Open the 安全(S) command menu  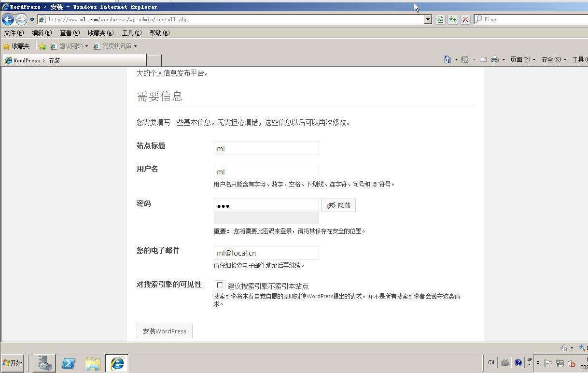pyautogui.click(x=553, y=59)
